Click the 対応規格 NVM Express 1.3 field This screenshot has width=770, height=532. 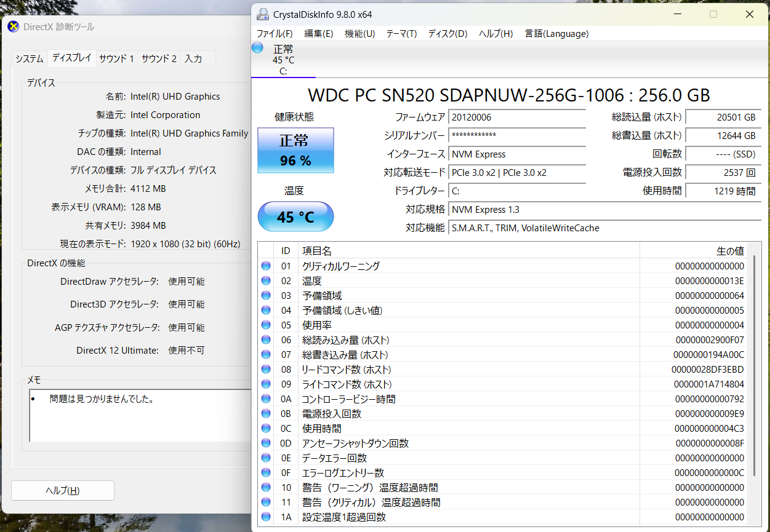click(x=605, y=210)
